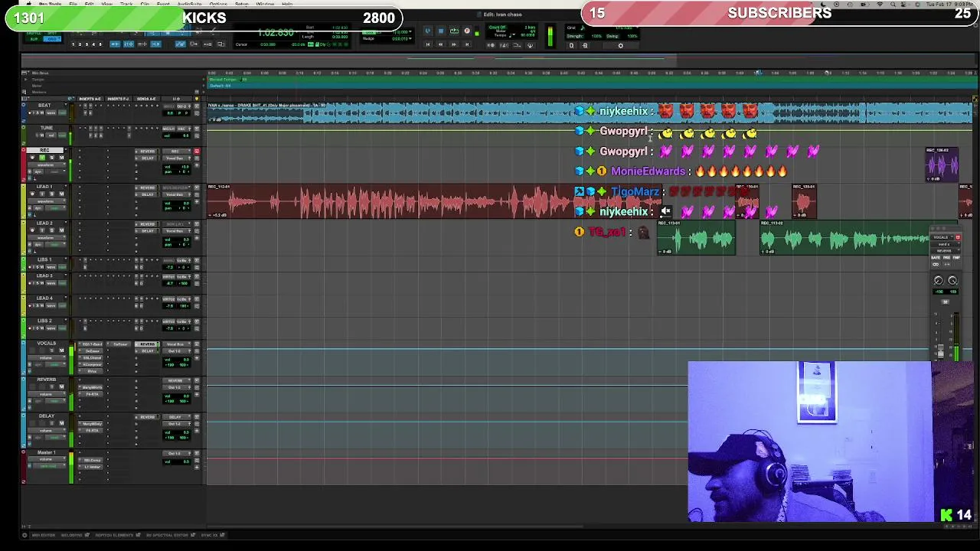This screenshot has height=551, width=980.
Task: Open LEAD 1 automation mode selector
Action: click(55, 208)
